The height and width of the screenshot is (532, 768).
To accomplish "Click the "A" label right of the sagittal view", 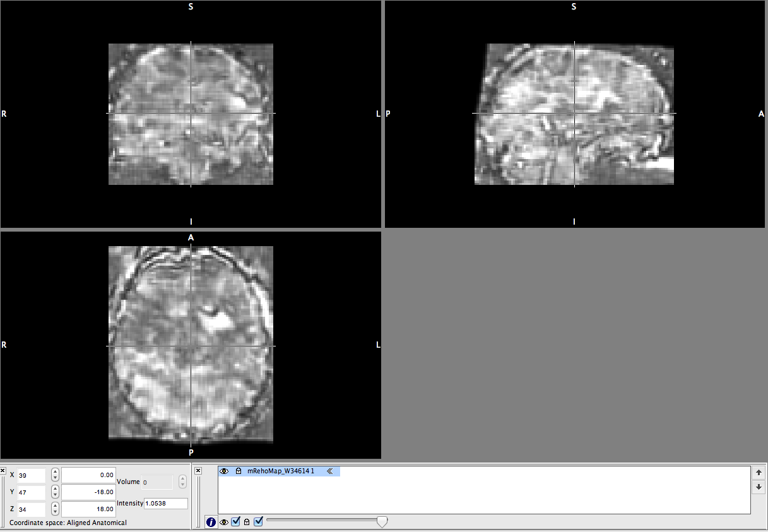I will coord(761,114).
